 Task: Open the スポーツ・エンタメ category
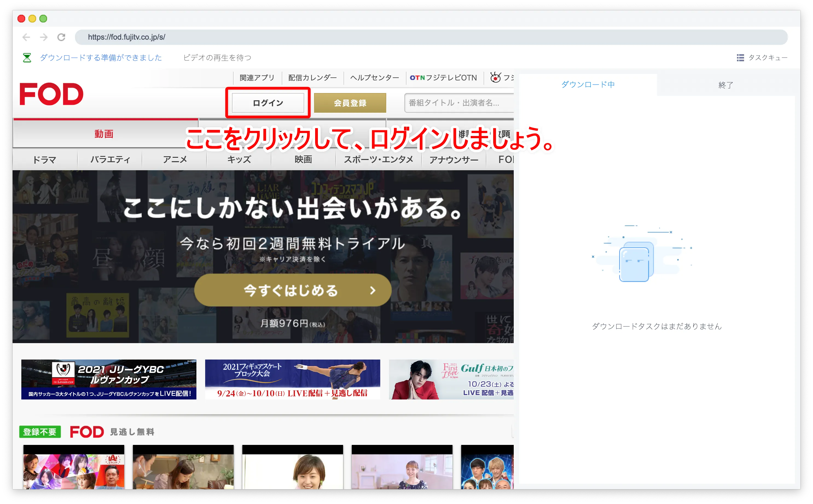pyautogui.click(x=379, y=160)
